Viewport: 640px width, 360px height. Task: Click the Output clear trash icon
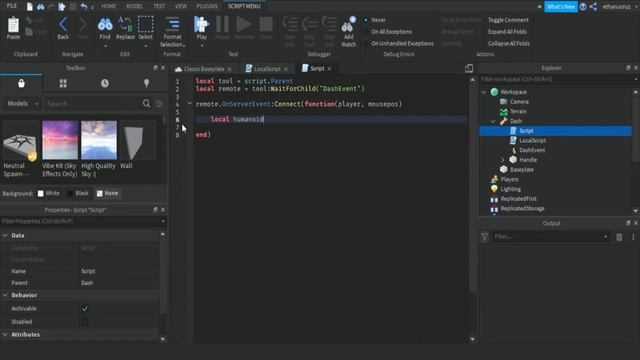tap(619, 237)
